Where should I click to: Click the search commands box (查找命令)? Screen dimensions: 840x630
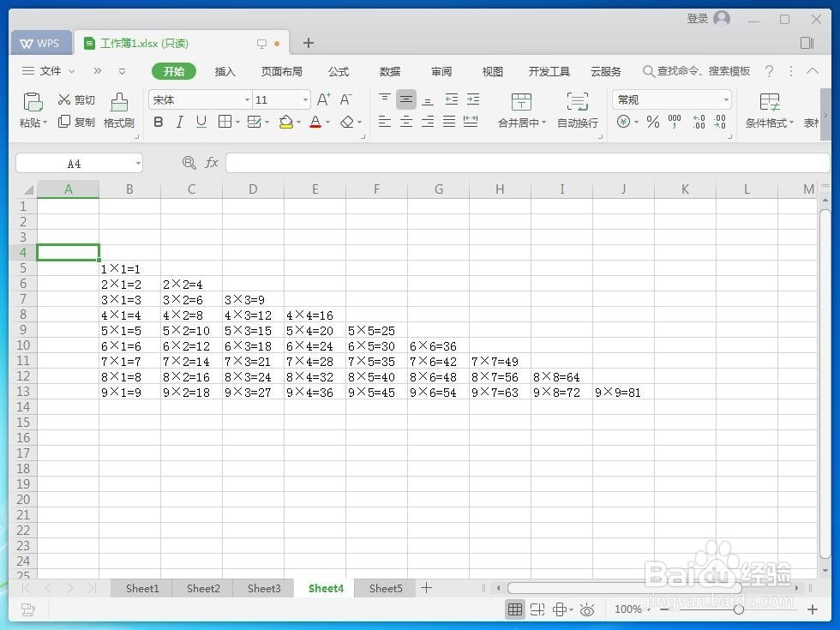pyautogui.click(x=696, y=70)
